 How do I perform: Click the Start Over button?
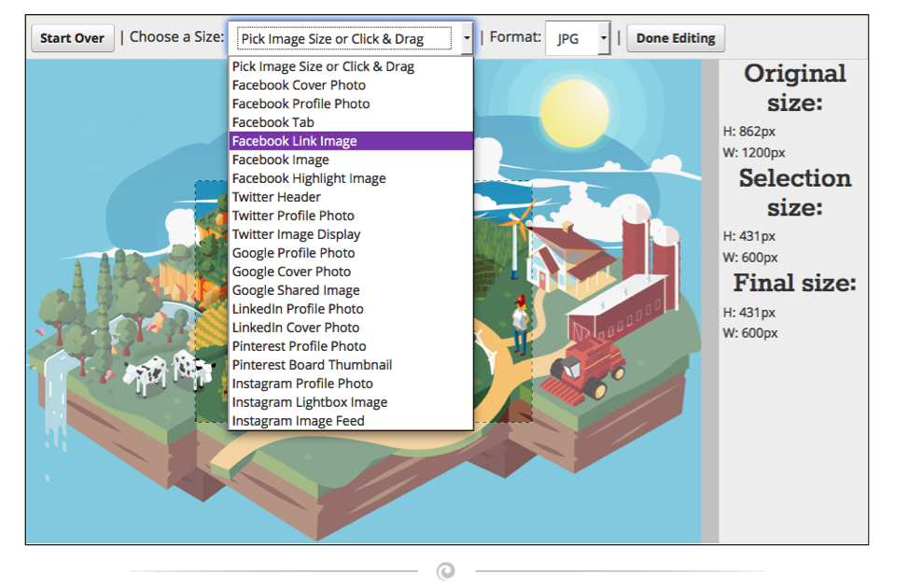[x=73, y=38]
